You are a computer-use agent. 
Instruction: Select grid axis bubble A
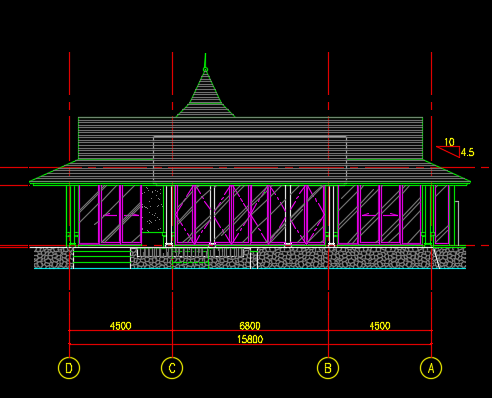pyautogui.click(x=431, y=368)
